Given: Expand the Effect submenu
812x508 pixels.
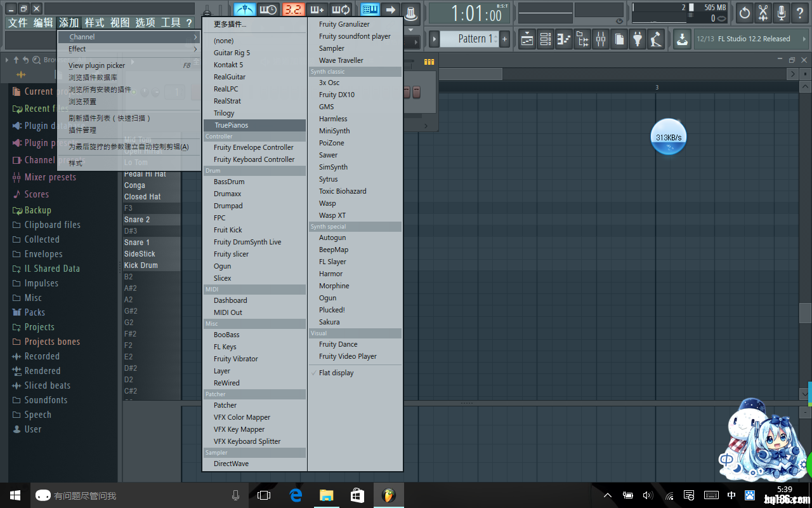Looking at the screenshot, I should 129,49.
